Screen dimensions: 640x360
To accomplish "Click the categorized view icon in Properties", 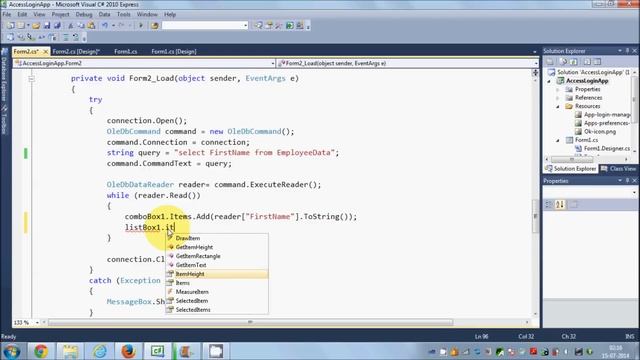I will point(549,204).
